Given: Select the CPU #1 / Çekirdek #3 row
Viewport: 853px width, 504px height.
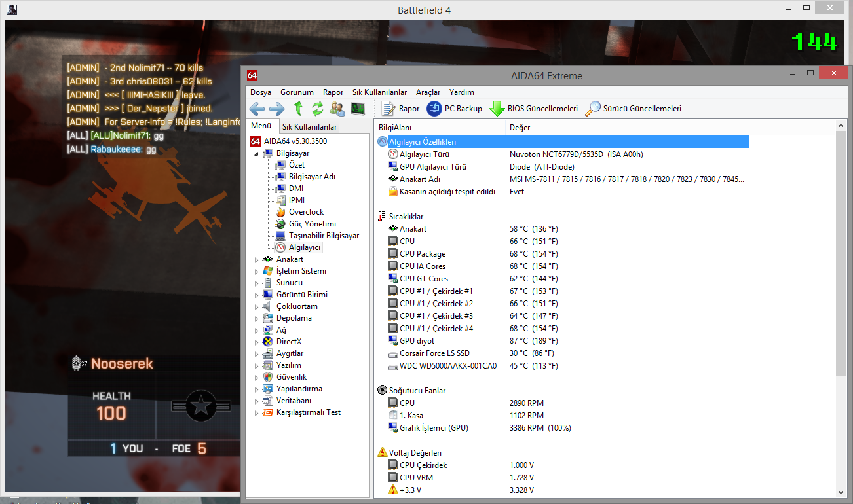Looking at the screenshot, I should [563, 316].
